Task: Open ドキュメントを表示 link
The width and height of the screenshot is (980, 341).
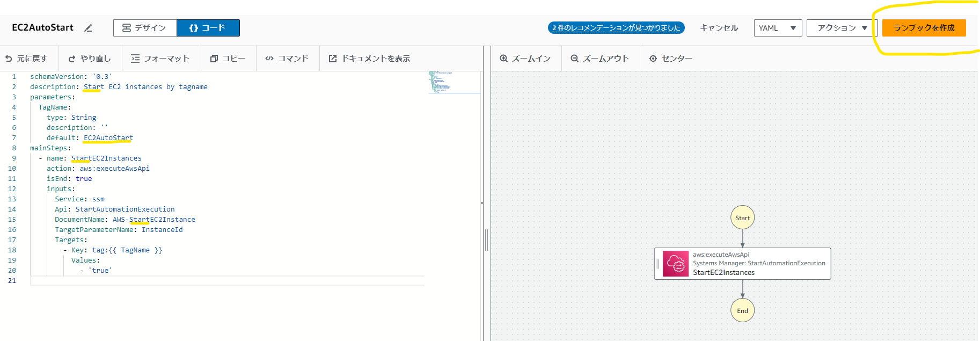Action: [x=369, y=59]
